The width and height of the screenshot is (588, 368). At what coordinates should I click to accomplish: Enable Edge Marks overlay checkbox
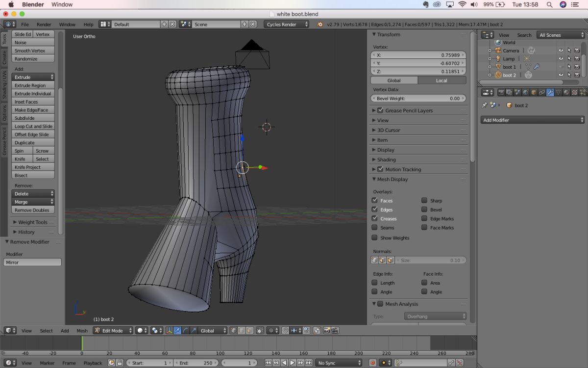(424, 218)
